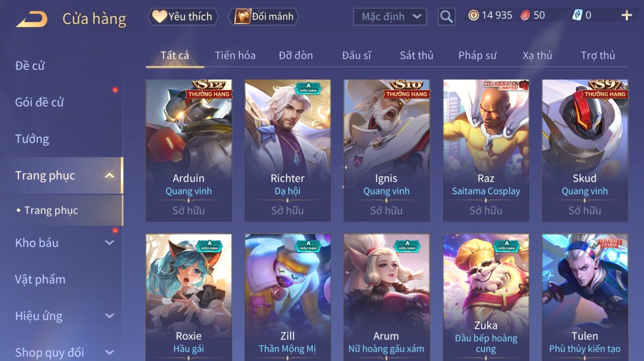Image resolution: width=644 pixels, height=361 pixels.
Task: Switch to the Pháp sư tab
Action: point(477,56)
